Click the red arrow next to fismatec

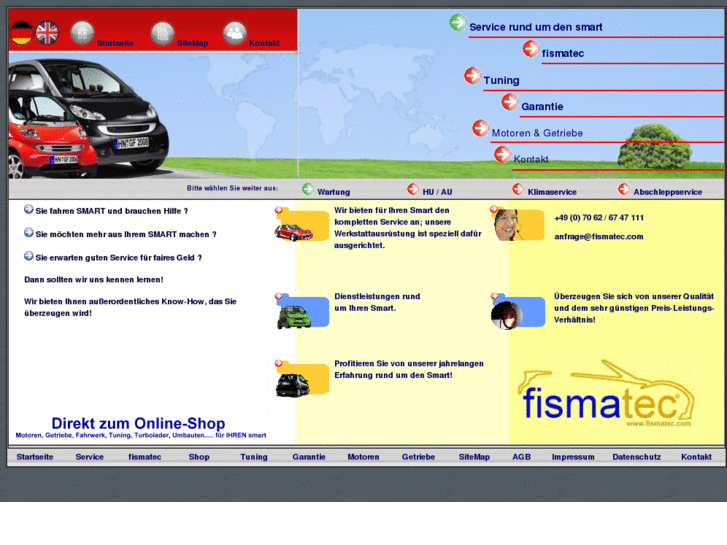531,49
